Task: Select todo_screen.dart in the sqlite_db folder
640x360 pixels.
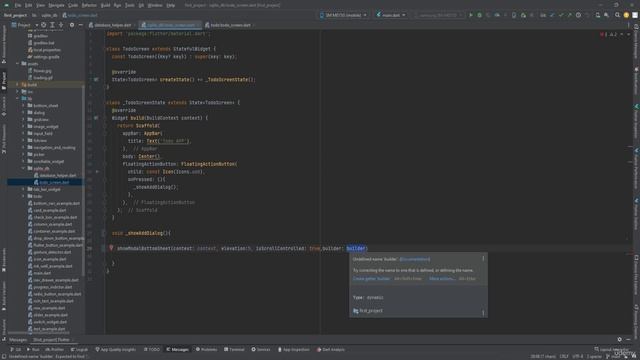Action: pyautogui.click(x=52, y=182)
